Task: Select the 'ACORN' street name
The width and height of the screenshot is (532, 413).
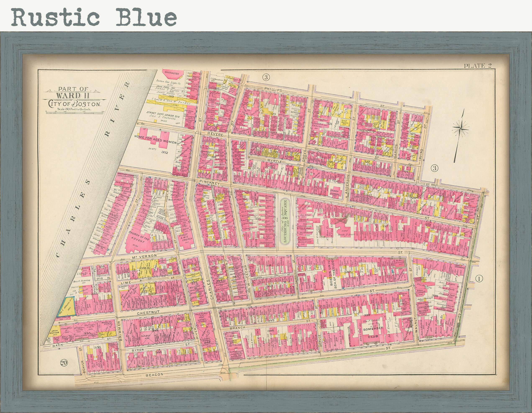Action: pos(257,278)
